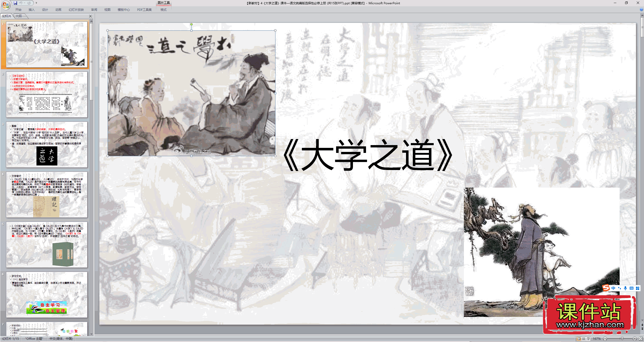
Task: Click the Sogou S logo icon
Action: pyautogui.click(x=606, y=288)
